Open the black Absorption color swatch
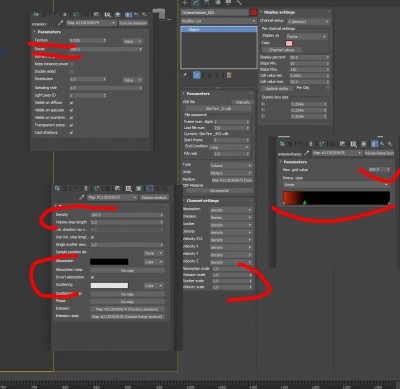This screenshot has width=400, height=389. pos(109,262)
